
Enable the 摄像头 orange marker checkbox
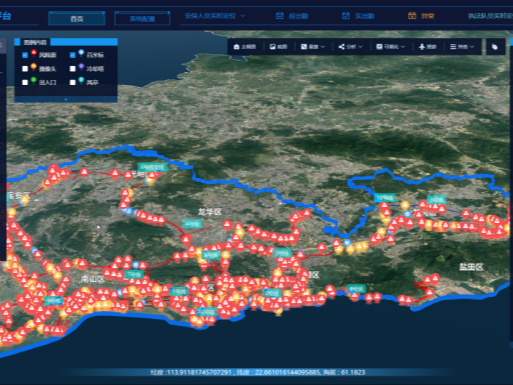25,69
